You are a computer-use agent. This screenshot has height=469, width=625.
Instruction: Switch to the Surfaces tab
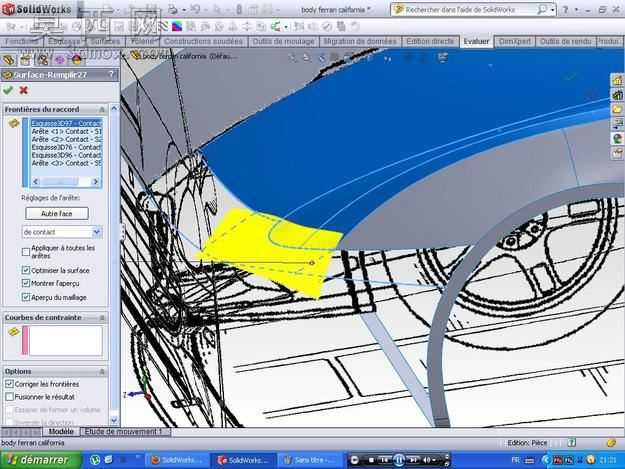pyautogui.click(x=105, y=41)
